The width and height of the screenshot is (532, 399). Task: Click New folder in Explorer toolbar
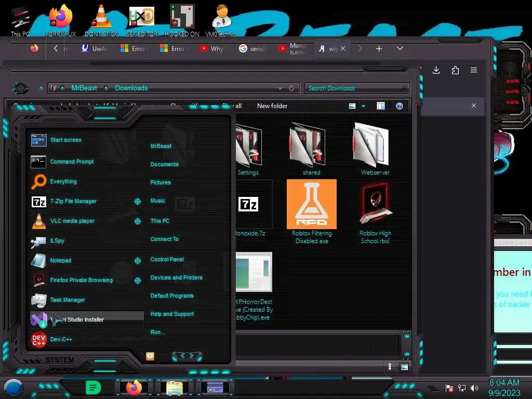pos(272,106)
